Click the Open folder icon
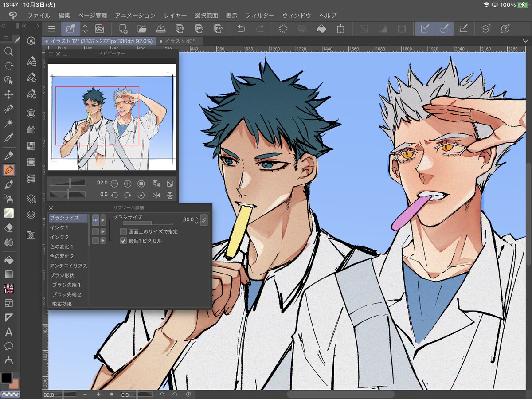Screen dimensions: 532x399 (142, 29)
